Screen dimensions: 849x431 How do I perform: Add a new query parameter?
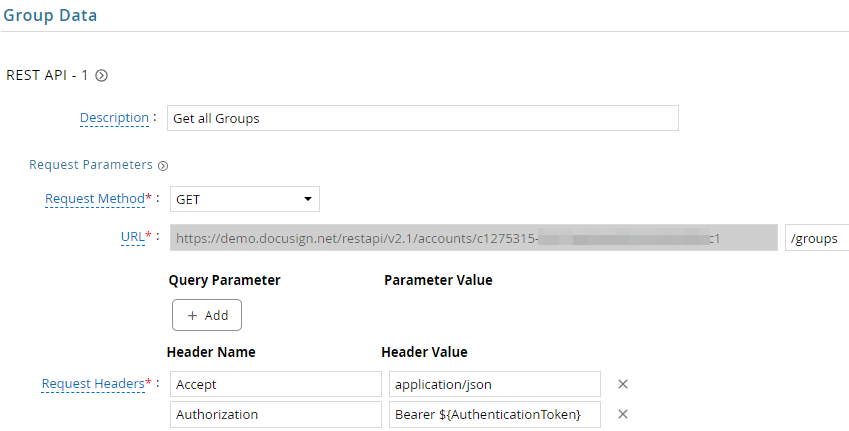pos(207,315)
